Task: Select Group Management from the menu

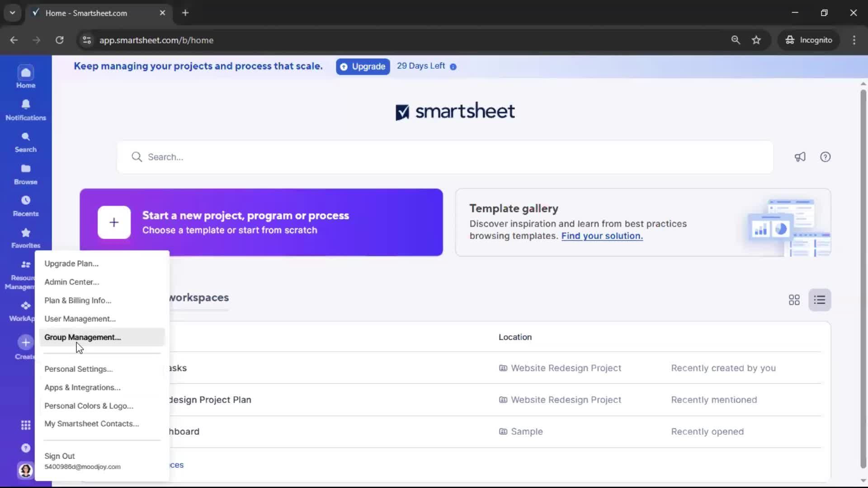Action: tap(83, 337)
